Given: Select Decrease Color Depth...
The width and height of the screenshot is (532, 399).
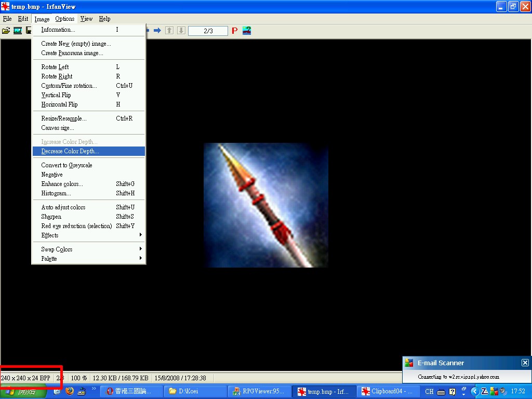Looking at the screenshot, I should 89,151.
